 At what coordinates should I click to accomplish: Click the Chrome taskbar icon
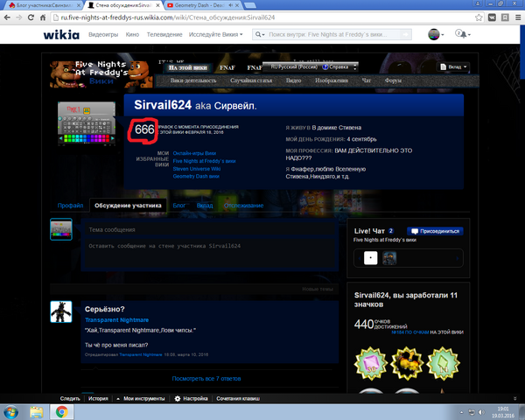(x=61, y=411)
